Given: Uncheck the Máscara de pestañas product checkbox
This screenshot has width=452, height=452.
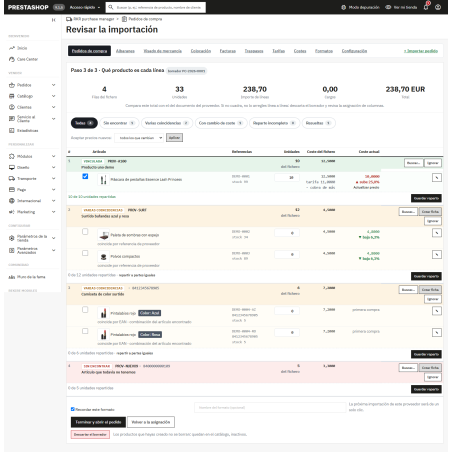Looking at the screenshot, I should pyautogui.click(x=85, y=176).
